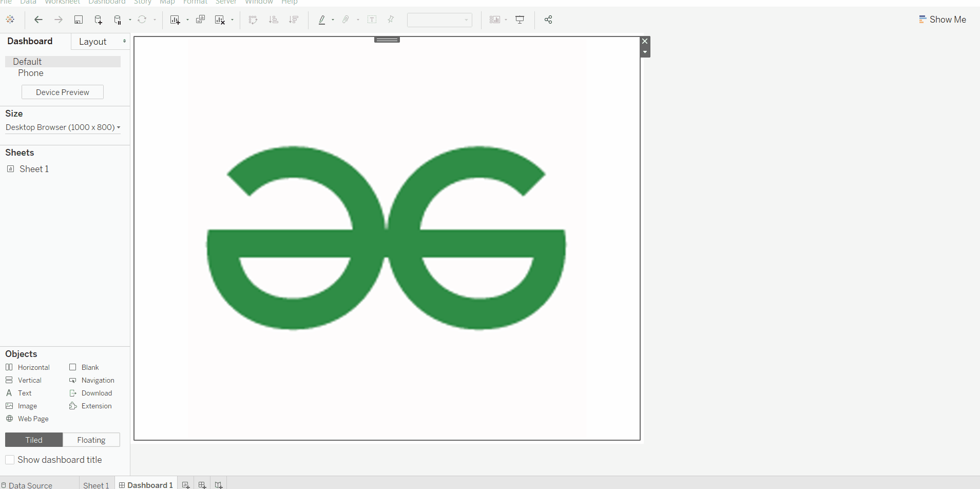This screenshot has height=489, width=980.
Task: Click the Device Preview button
Action: click(x=63, y=92)
